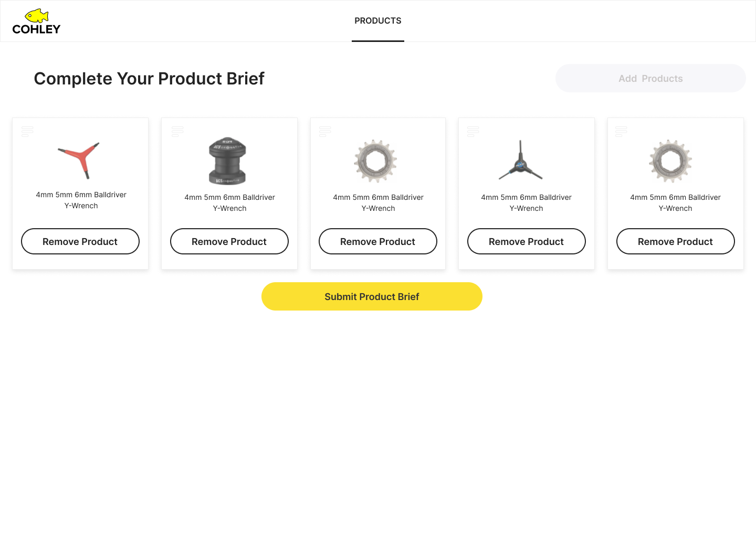Image resolution: width=756 pixels, height=534 pixels.
Task: Submit the product brief
Action: pos(372,296)
